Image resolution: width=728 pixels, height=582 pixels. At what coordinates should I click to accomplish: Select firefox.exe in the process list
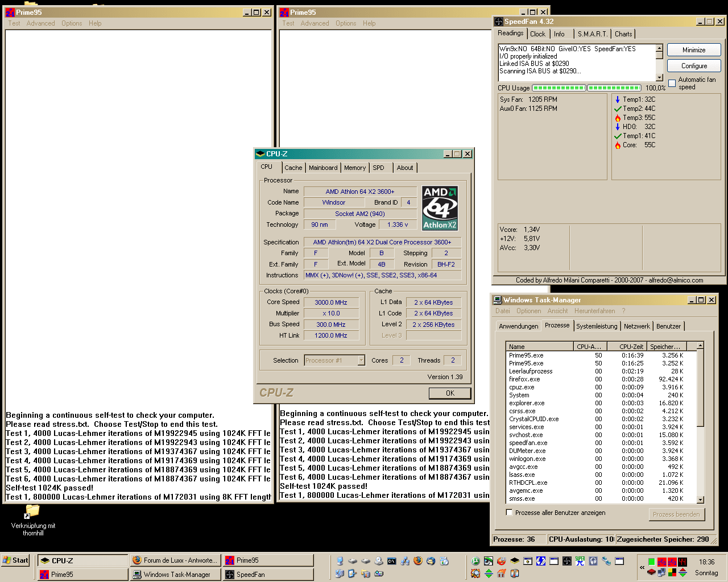tap(524, 379)
